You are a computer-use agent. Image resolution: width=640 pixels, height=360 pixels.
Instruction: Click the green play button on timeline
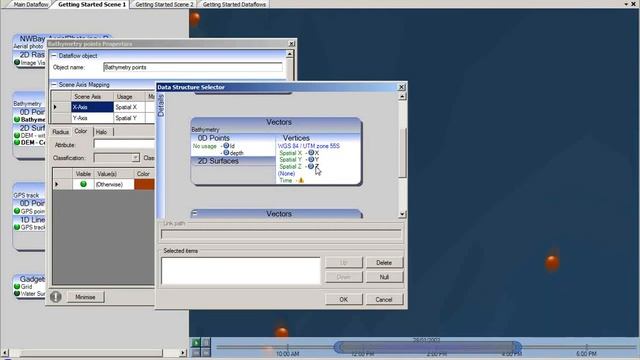point(196,343)
